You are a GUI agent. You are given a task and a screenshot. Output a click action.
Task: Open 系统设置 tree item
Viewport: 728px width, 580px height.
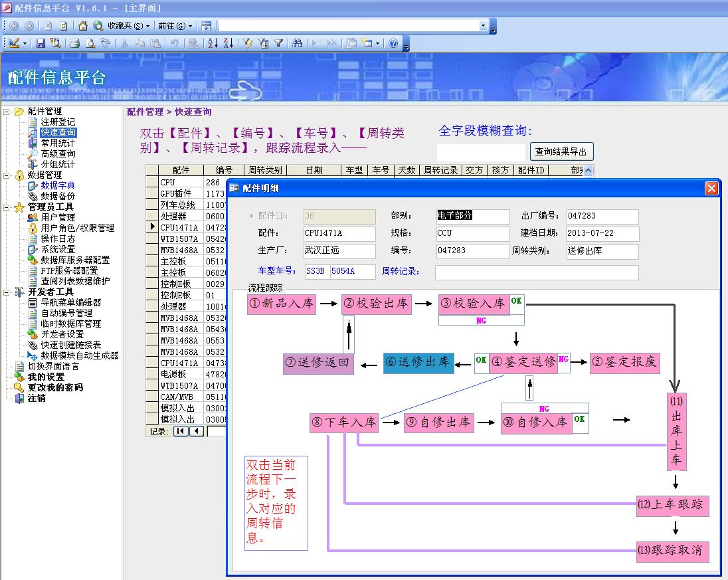pos(58,249)
